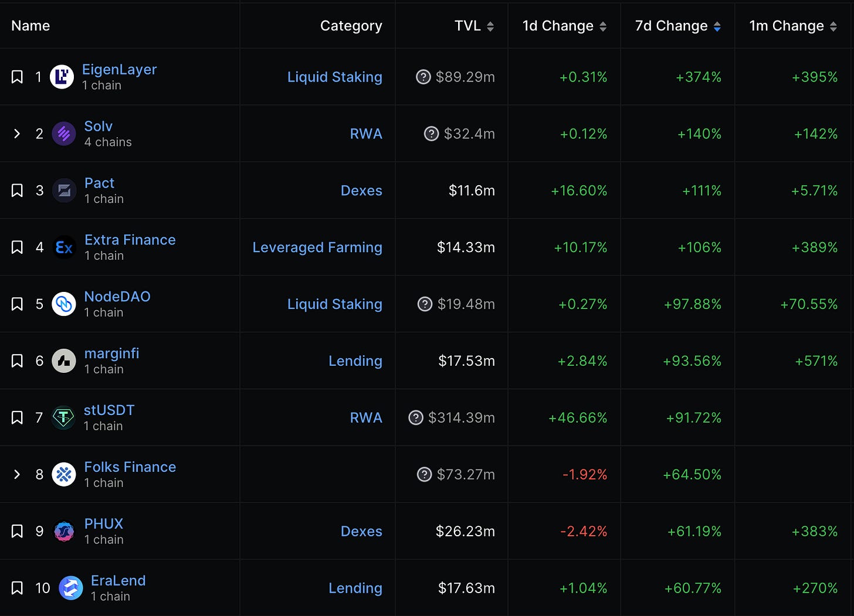Click help icon beside EigenLayer TVL
This screenshot has height=616, width=854.
click(x=423, y=77)
